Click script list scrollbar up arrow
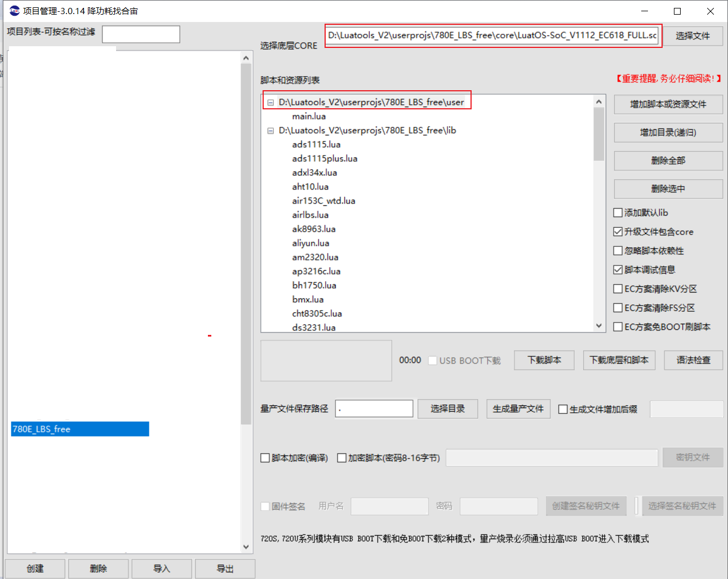728x579 pixels. [x=599, y=101]
